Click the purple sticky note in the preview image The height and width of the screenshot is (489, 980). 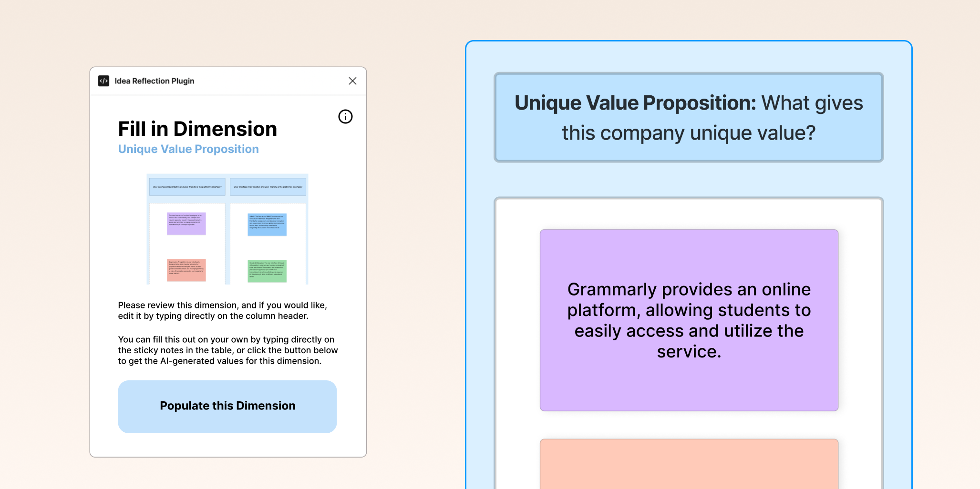(186, 224)
